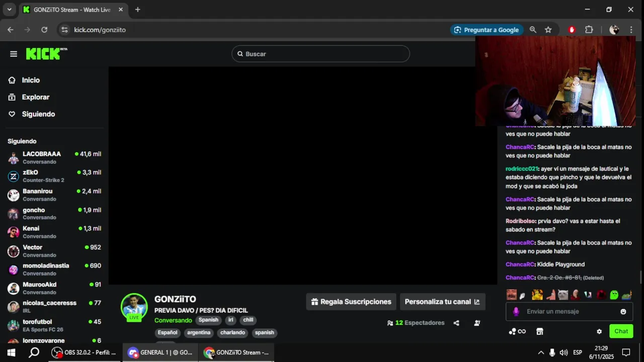
Task: Open the chat shop store icon
Action: (540, 331)
